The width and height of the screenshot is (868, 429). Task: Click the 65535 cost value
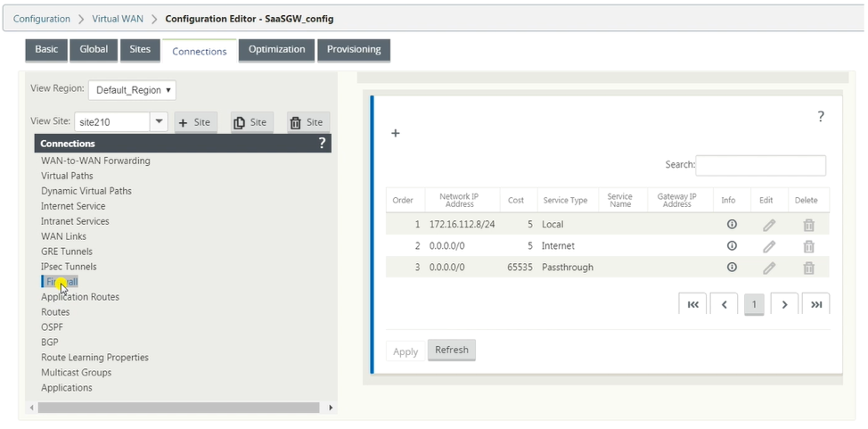pyautogui.click(x=520, y=268)
